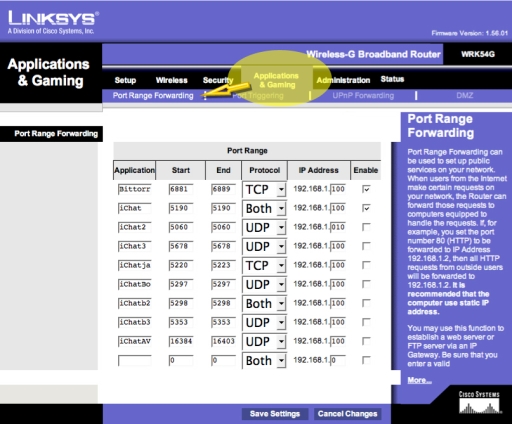The height and width of the screenshot is (424, 512).
Task: Click 'Firmware Version: 1.56.01' text
Action: [x=469, y=33]
